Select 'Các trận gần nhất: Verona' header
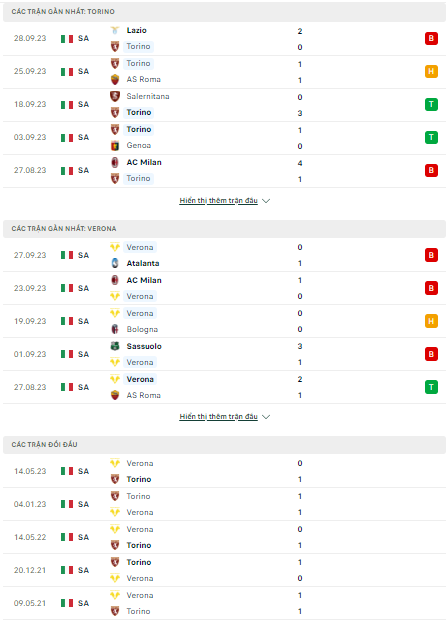The width and height of the screenshot is (446, 622). [224, 229]
